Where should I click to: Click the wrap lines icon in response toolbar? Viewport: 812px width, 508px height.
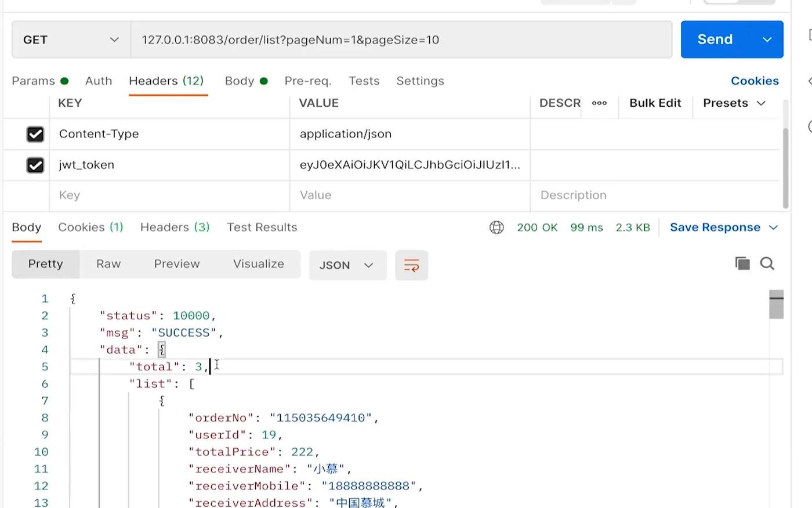point(411,265)
